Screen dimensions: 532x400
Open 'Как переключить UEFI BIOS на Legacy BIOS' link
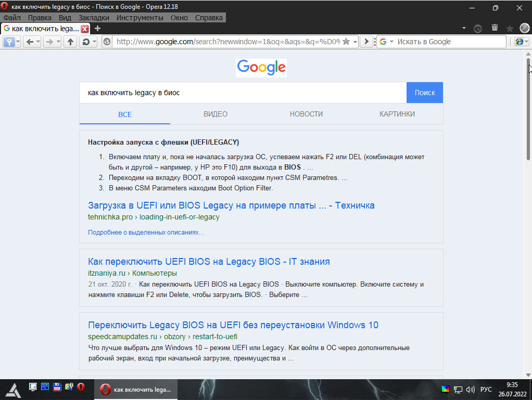coord(209,261)
